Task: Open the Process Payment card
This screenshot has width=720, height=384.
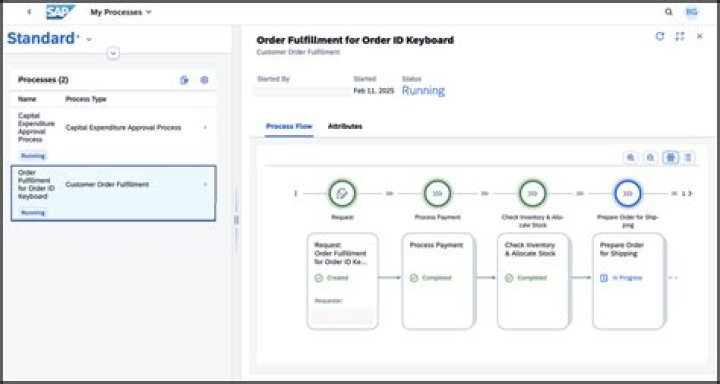Action: click(438, 281)
